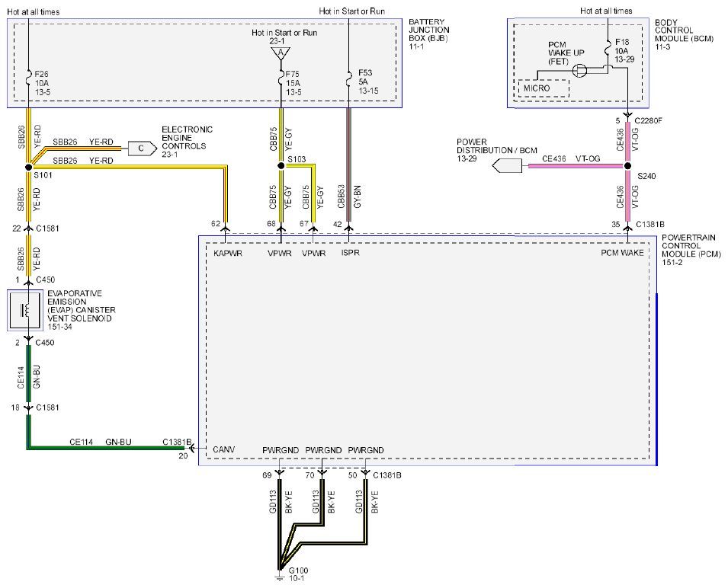Screen dimensions: 728x588
Task: Click the triangle A connector reference 23-1
Action: [281, 54]
